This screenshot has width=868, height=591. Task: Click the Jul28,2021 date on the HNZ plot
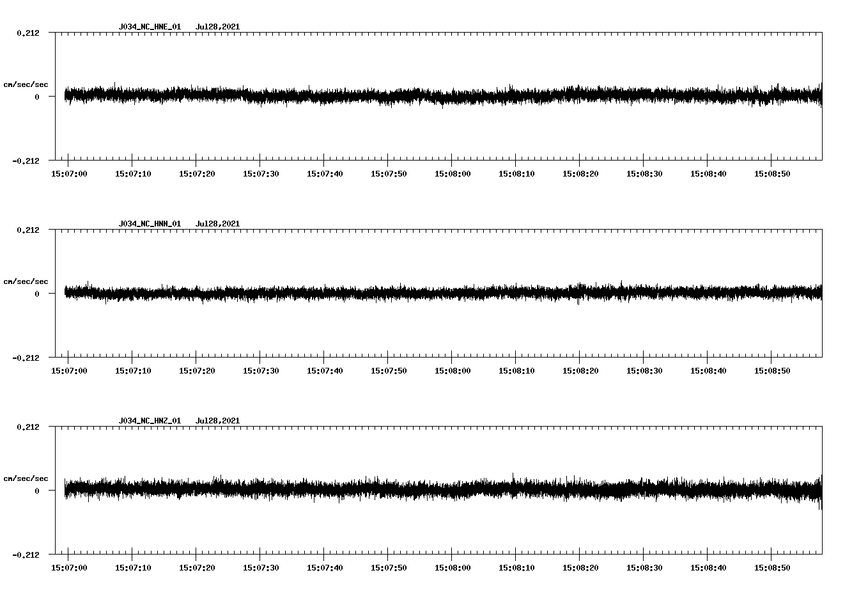pos(218,421)
